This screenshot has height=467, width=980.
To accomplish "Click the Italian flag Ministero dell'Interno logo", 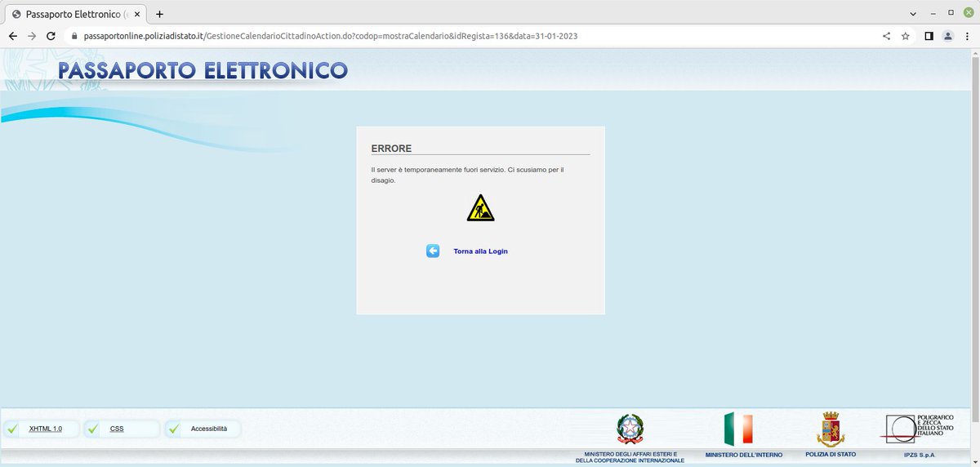I will coord(738,429).
